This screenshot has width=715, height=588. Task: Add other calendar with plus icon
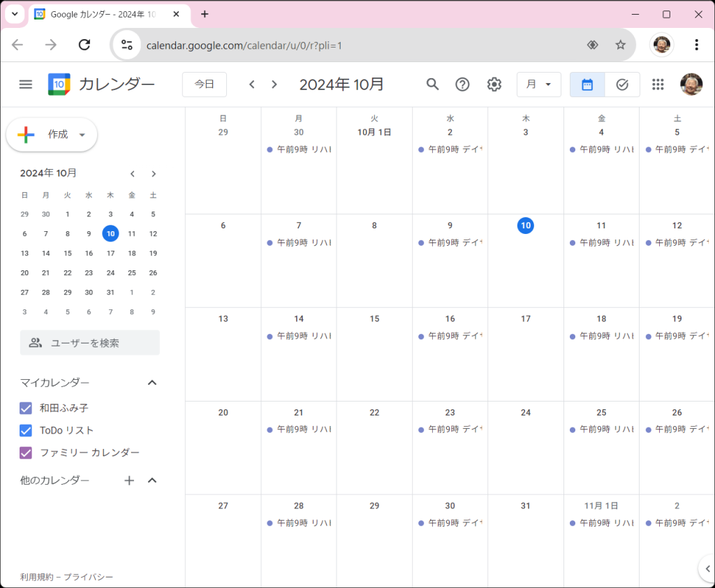point(129,480)
